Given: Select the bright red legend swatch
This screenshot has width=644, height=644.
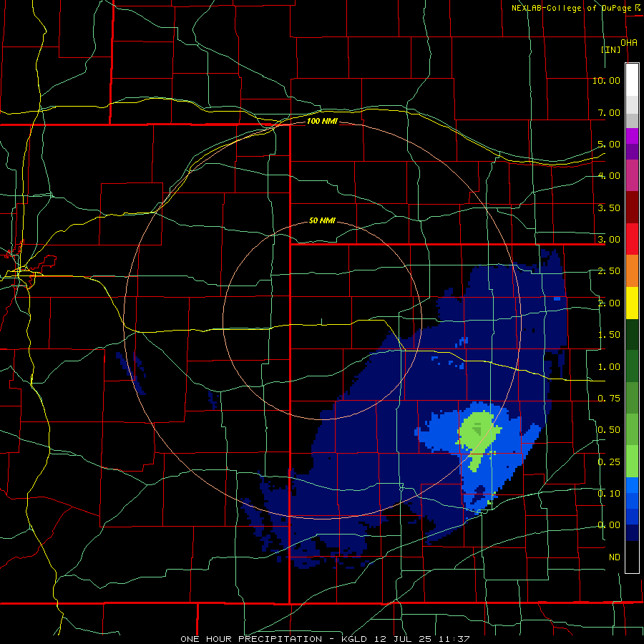Looking at the screenshot, I should coord(632,239).
